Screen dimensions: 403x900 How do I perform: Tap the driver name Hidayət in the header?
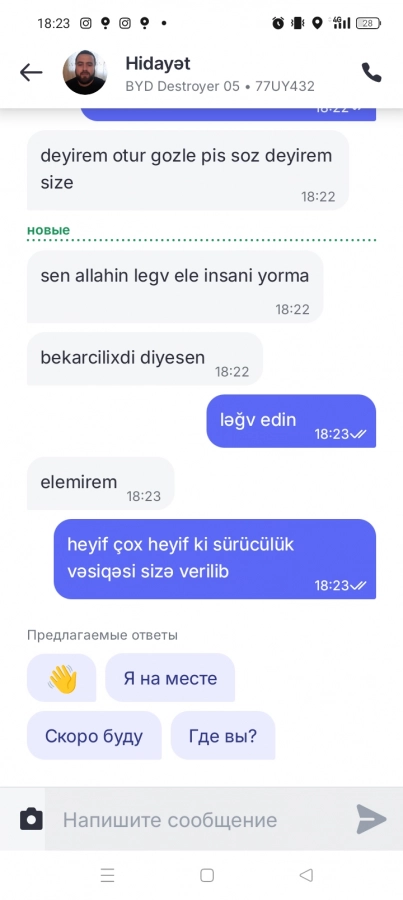pyautogui.click(x=158, y=63)
